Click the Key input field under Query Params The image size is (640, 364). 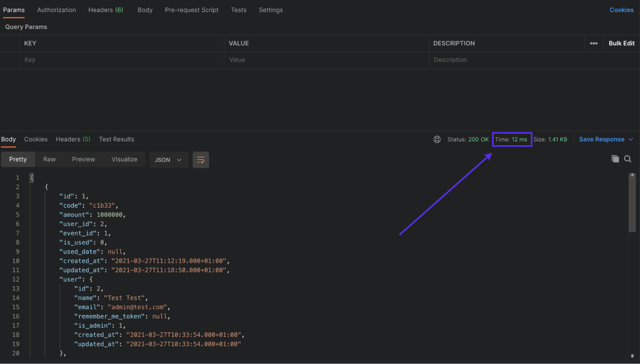coord(122,60)
